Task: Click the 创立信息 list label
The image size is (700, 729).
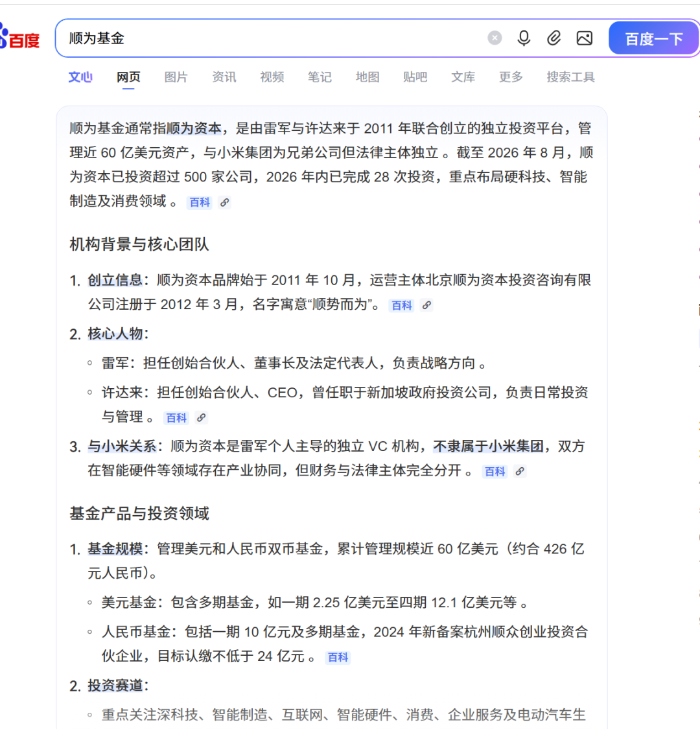Action: [x=115, y=280]
